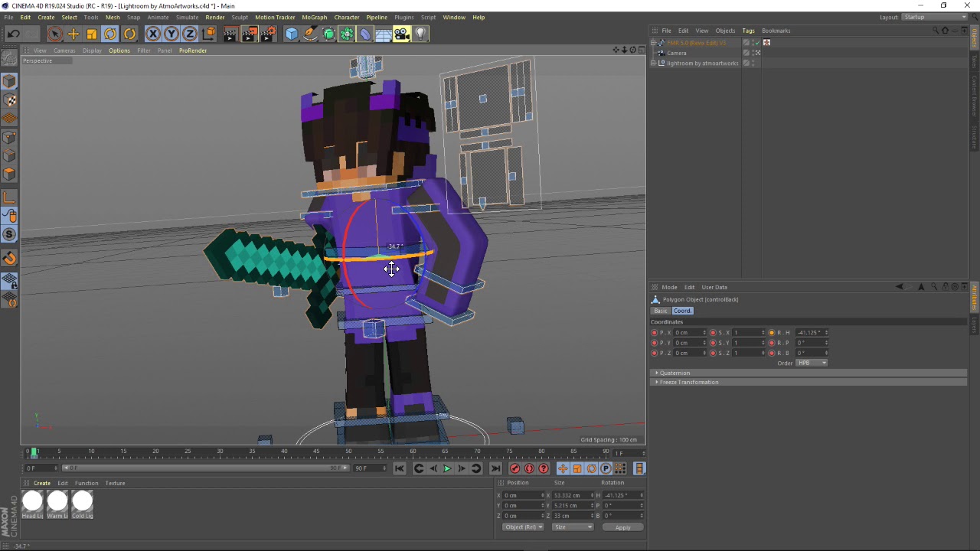
Task: Open the rotation Order HPB dropdown
Action: (x=812, y=363)
